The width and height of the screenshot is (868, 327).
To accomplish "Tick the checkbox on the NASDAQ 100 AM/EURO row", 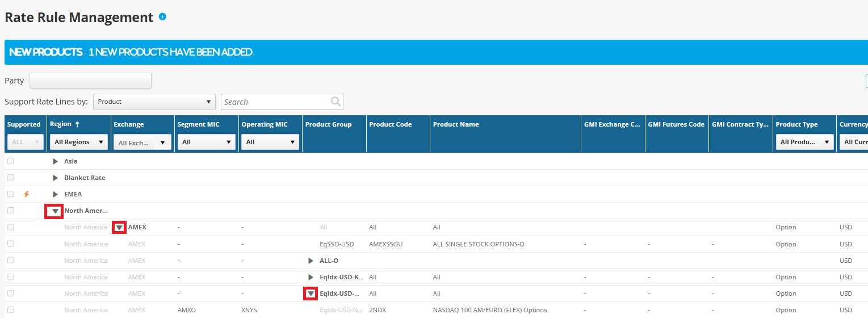I will pos(10,310).
